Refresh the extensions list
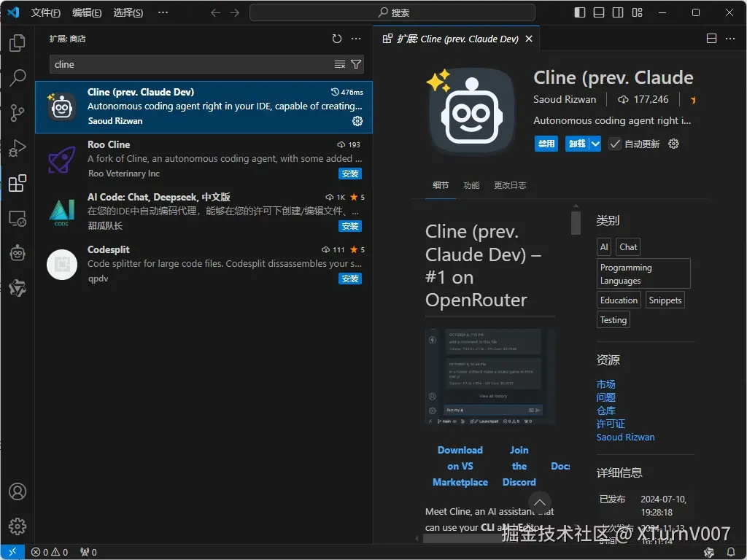Viewport: 747px width, 560px height. [x=336, y=39]
